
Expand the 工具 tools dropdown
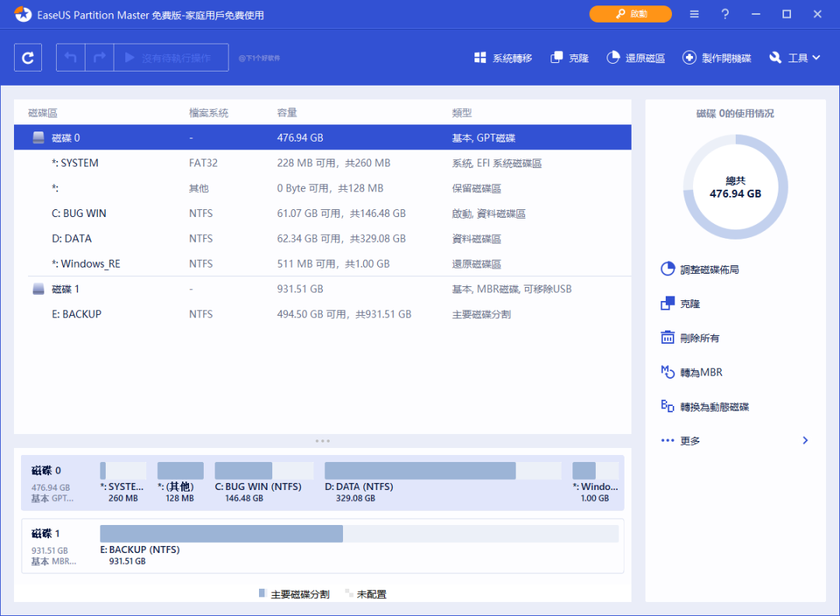(x=795, y=58)
